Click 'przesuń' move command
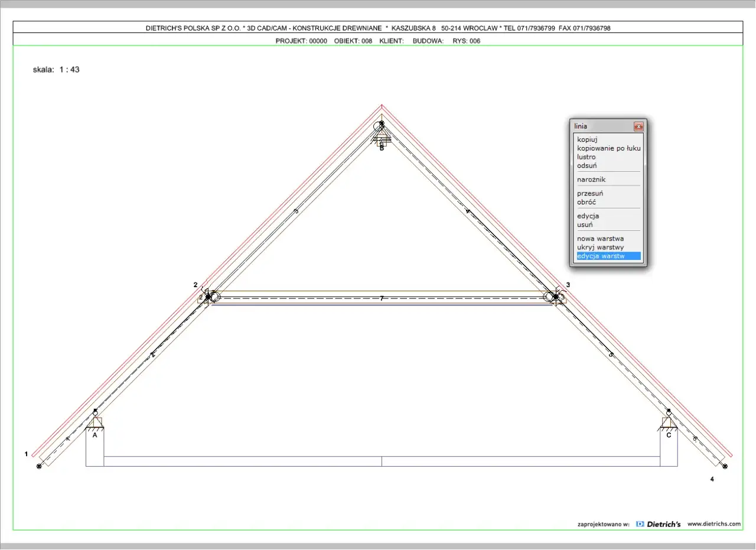Image resolution: width=756 pixels, height=550 pixels. click(x=590, y=193)
